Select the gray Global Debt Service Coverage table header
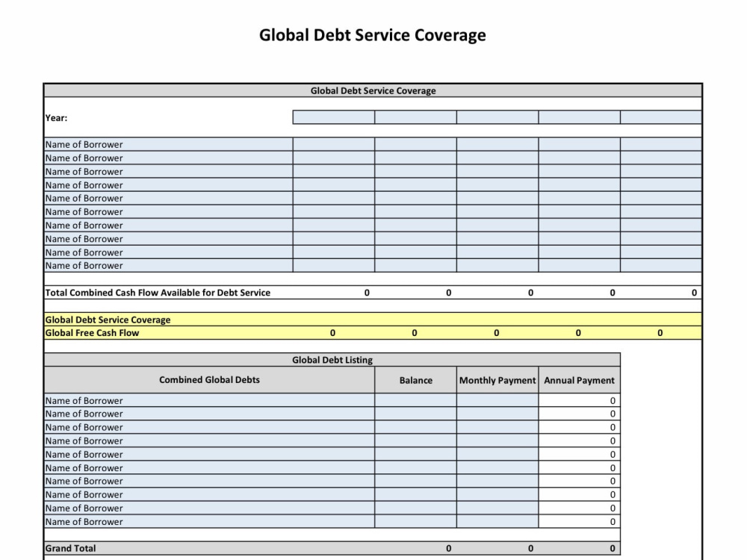 point(373,90)
